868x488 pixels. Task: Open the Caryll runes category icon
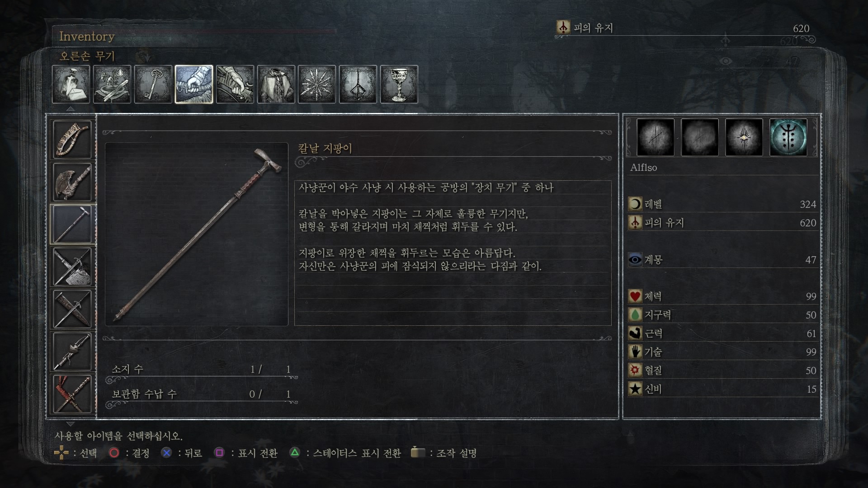coord(358,84)
